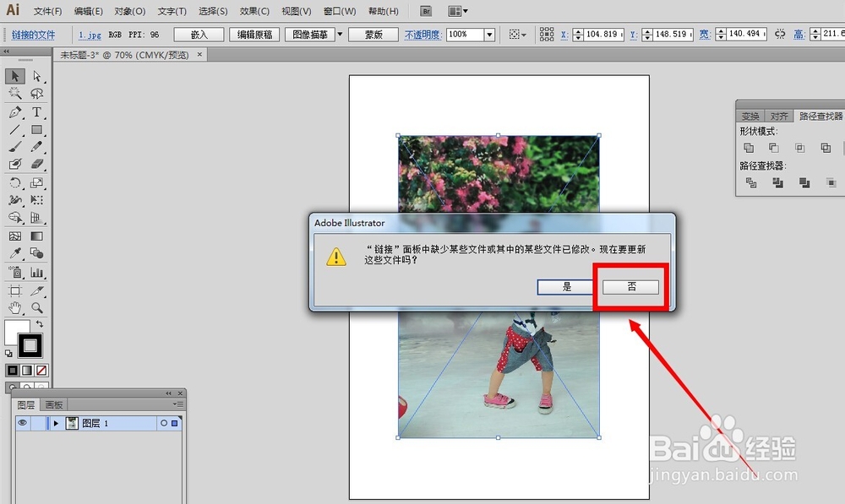The height and width of the screenshot is (504, 845).
Task: Select the Line Segment tool
Action: tap(15, 130)
